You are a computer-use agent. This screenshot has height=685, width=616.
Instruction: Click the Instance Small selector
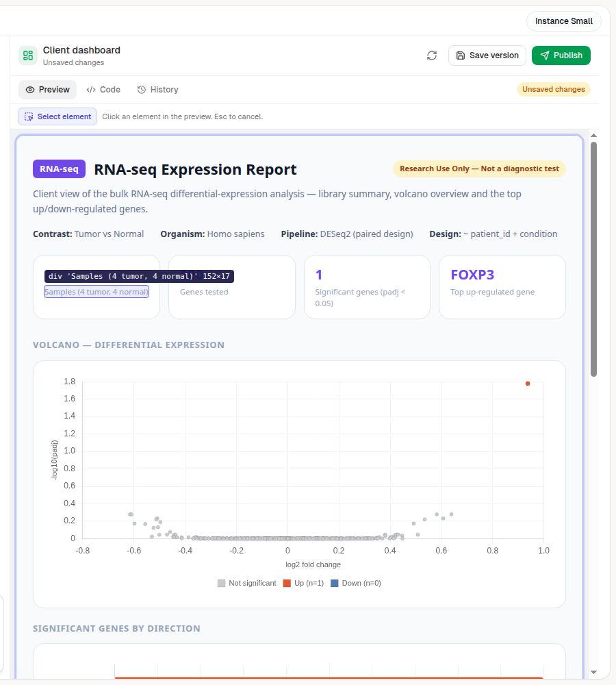click(x=563, y=21)
